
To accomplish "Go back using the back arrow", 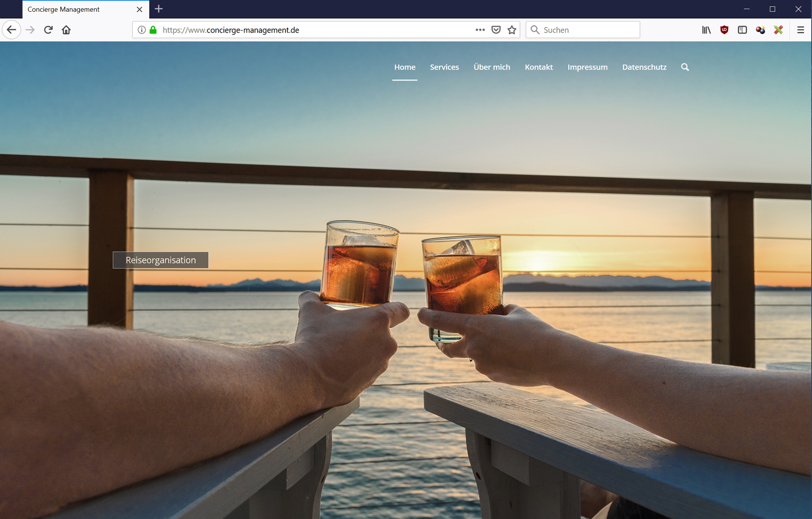I will (x=11, y=30).
